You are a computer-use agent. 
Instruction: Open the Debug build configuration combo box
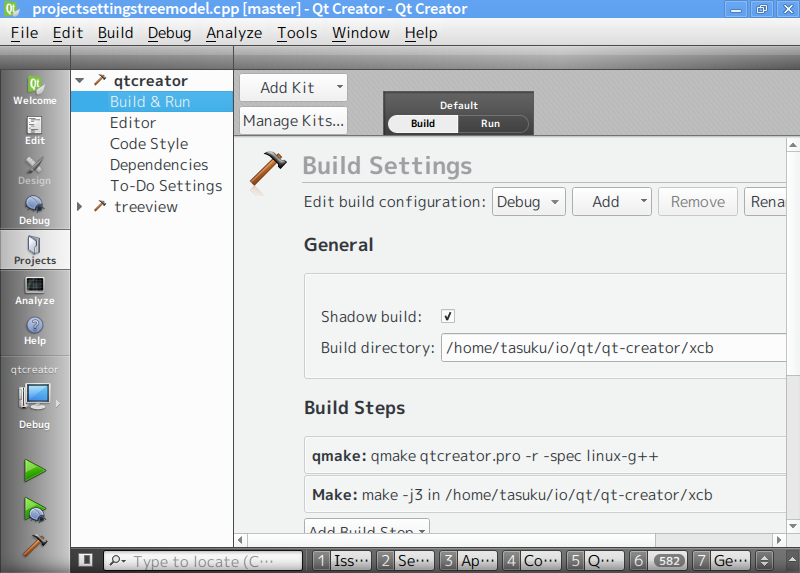tap(529, 202)
